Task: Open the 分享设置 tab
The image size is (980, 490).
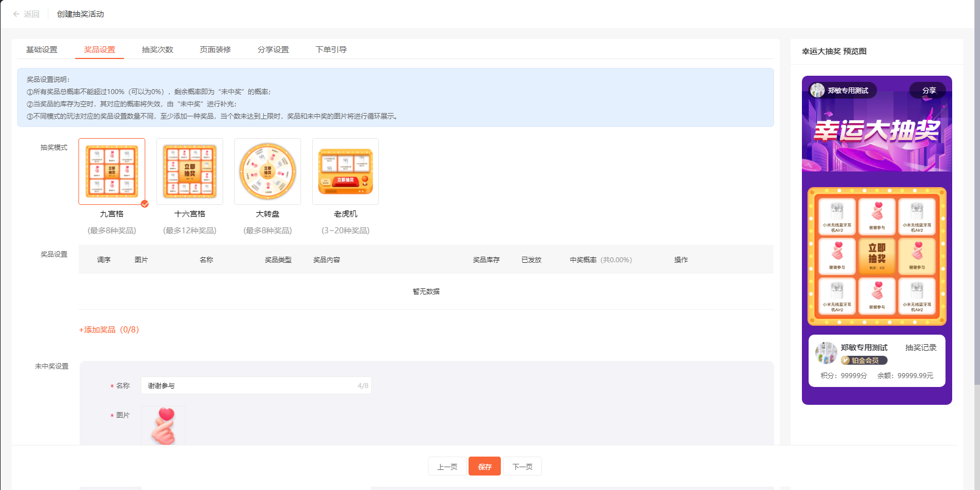Action: tap(273, 50)
